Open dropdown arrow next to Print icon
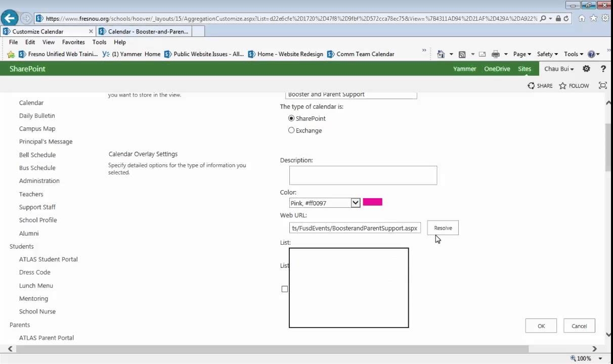This screenshot has height=364, width=613. coord(506,54)
